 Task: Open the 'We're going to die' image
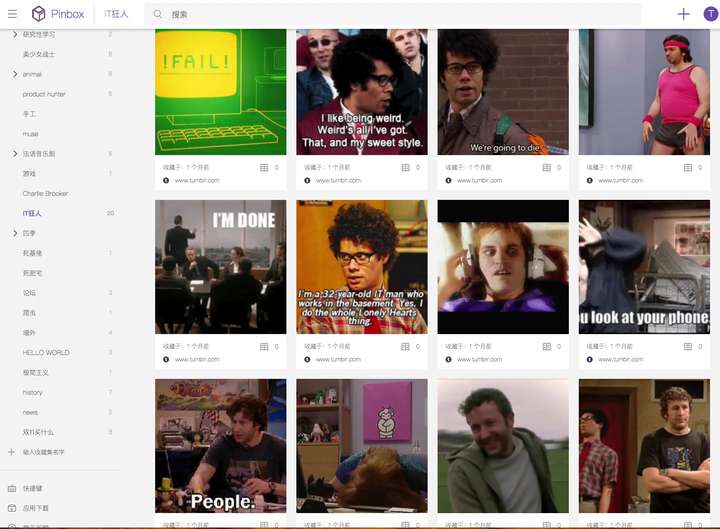(503, 92)
